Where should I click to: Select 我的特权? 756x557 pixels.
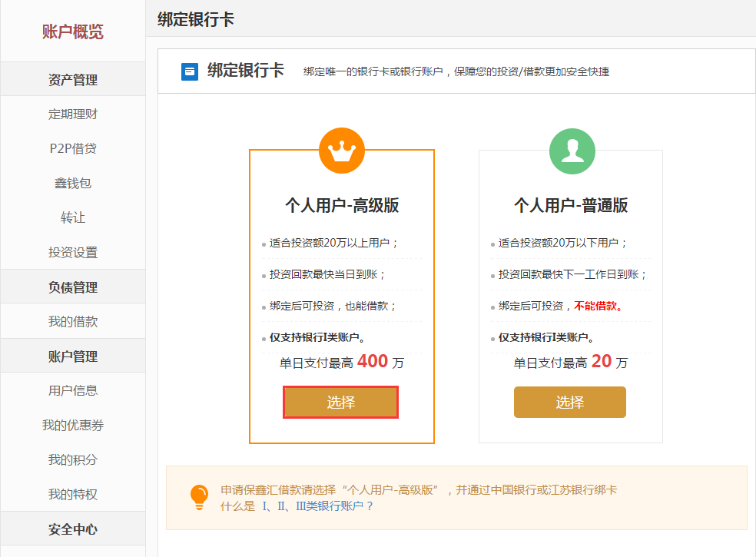pyautogui.click(x=73, y=494)
